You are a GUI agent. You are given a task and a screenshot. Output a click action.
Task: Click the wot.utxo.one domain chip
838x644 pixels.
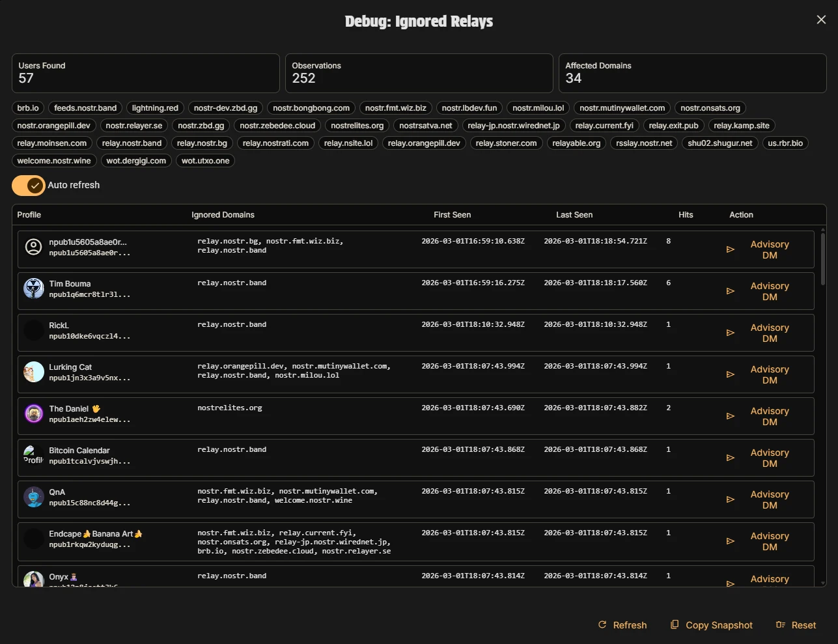[205, 161]
